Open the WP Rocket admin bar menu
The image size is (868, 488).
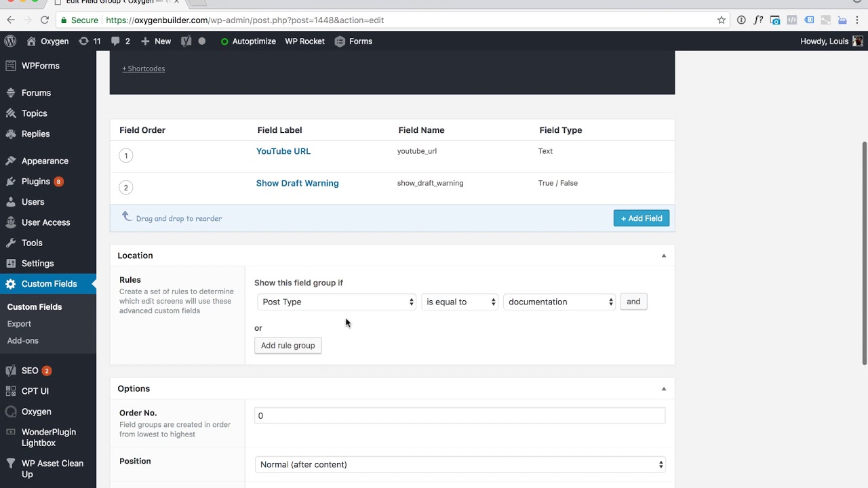[304, 41]
